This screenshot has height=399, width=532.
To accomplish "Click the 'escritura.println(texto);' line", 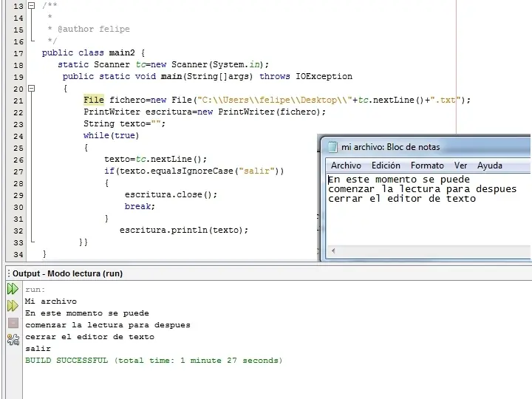I will click(x=184, y=230).
